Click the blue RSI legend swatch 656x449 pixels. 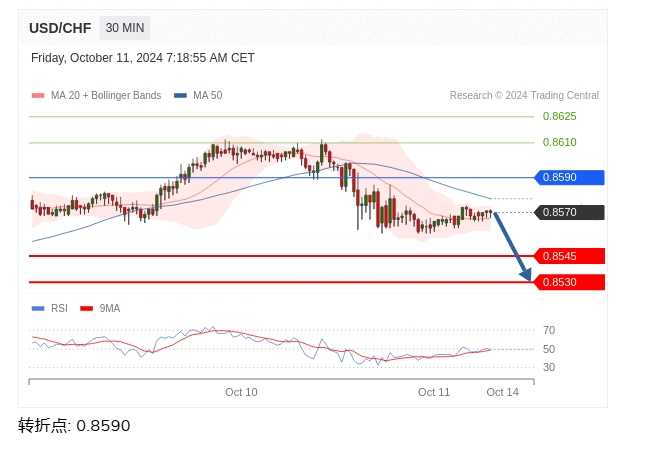[38, 308]
